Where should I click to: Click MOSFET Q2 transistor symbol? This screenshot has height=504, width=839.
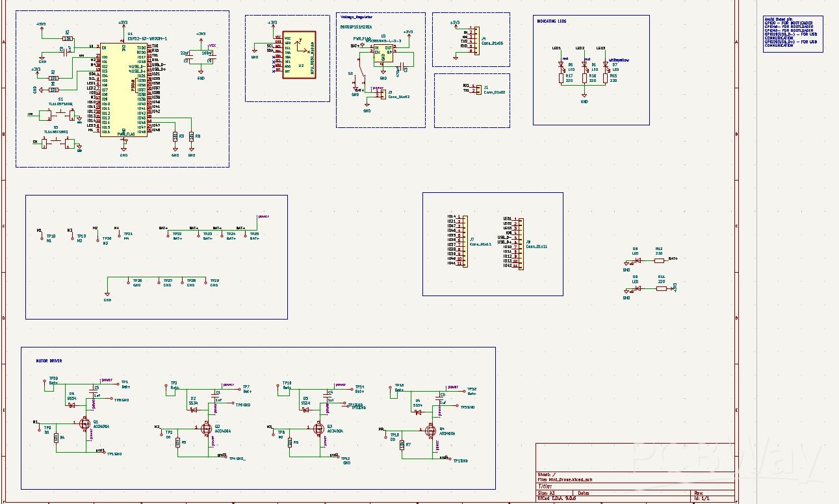tap(206, 429)
